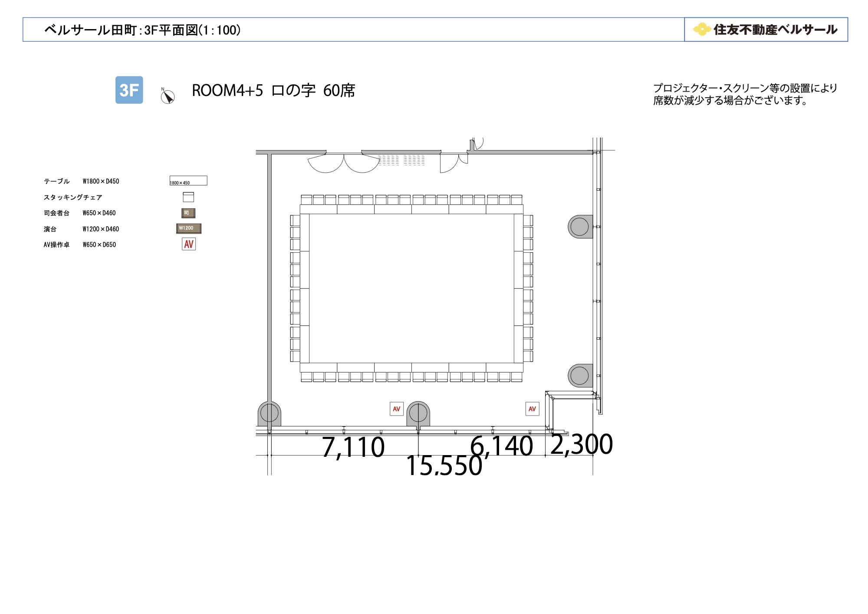The height and width of the screenshot is (614, 868).
Task: Click the 司会者台 legend label
Action: click(x=56, y=213)
